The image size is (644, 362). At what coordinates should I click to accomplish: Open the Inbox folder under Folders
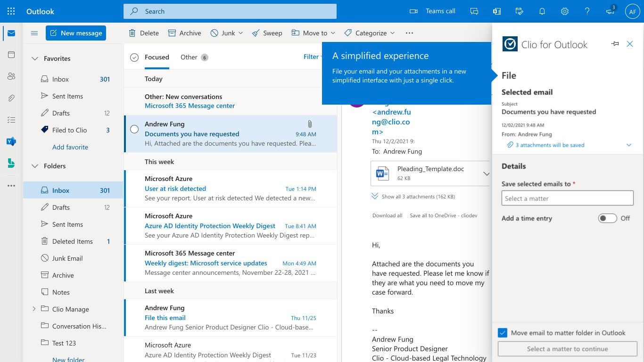[73, 190]
